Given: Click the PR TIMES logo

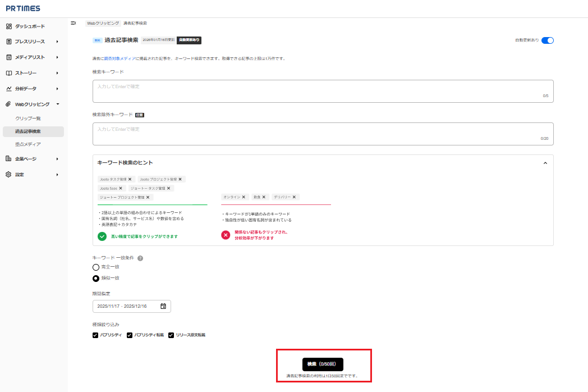Looking at the screenshot, I should pos(23,8).
